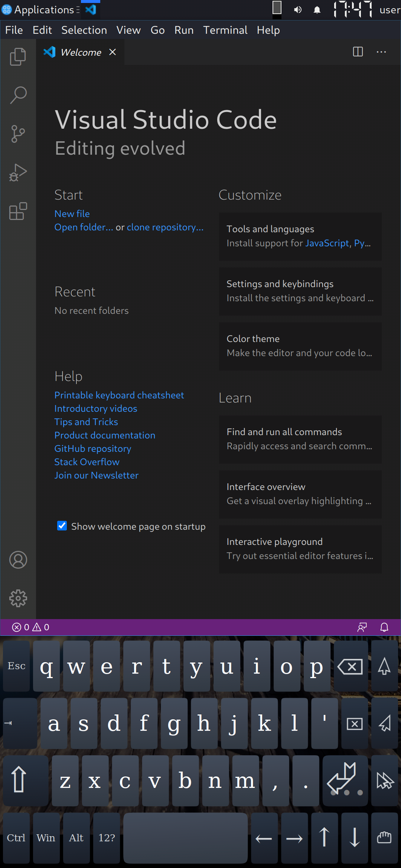
Task: Toggle the Ctrl modifier key
Action: pos(16,838)
